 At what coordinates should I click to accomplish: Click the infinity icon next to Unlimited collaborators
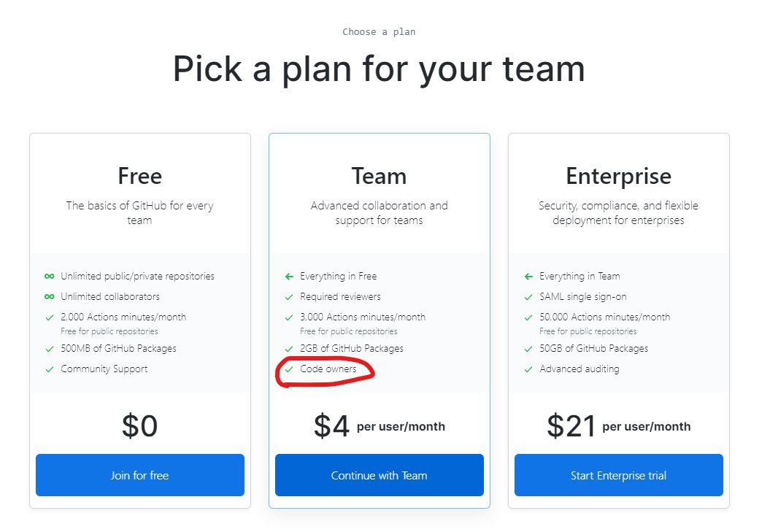[49, 297]
